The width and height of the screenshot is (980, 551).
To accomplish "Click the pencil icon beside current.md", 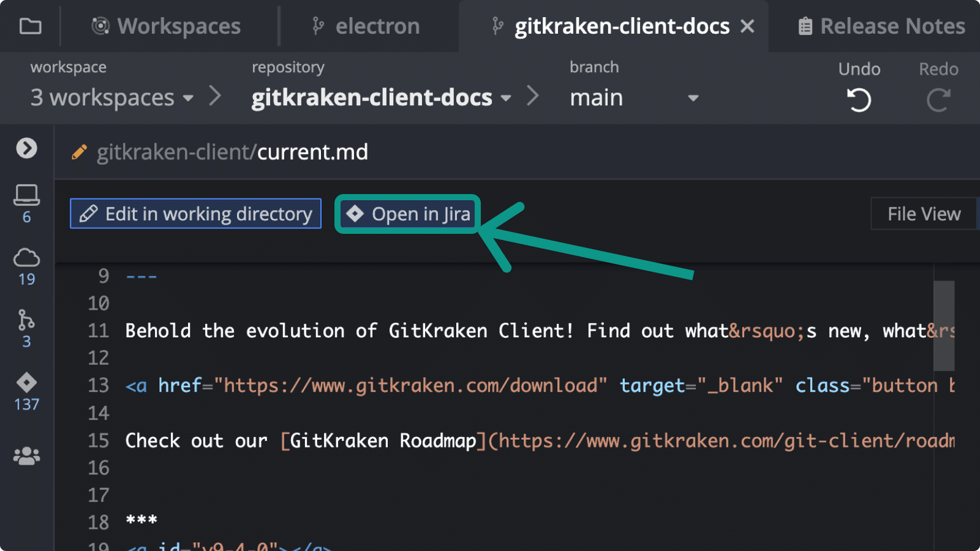I will (80, 152).
